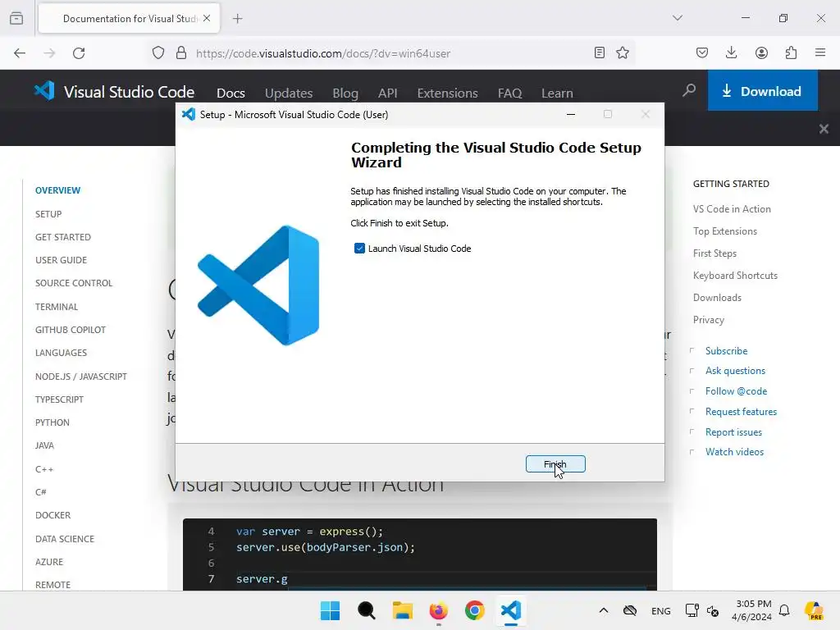Open the Windows Start button

tap(330, 610)
